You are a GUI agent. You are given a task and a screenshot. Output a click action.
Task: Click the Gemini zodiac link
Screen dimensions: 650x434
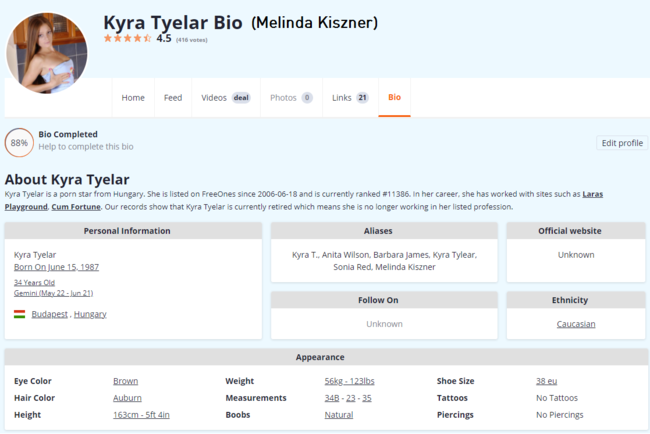pos(53,293)
